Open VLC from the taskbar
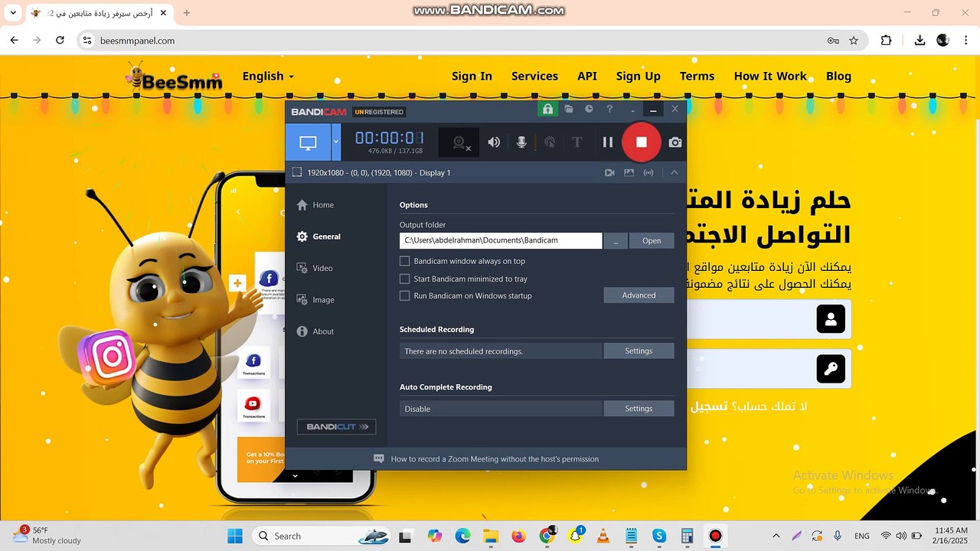The width and height of the screenshot is (980, 551). [x=603, y=536]
